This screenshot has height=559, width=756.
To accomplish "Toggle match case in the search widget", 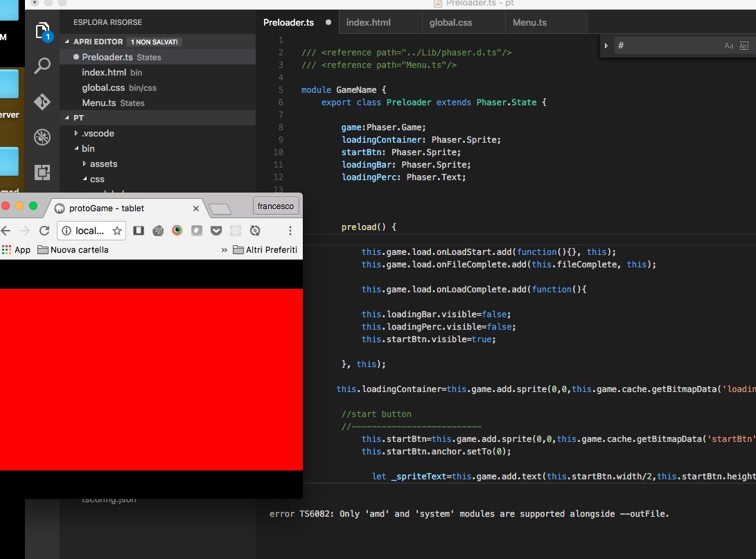I will [x=728, y=45].
